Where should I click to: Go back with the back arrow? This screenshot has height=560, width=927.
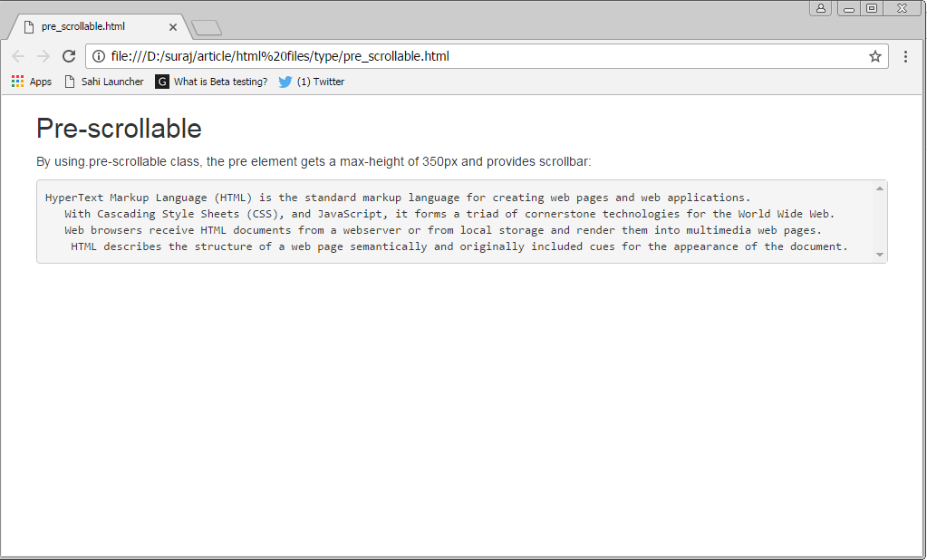pyautogui.click(x=18, y=56)
